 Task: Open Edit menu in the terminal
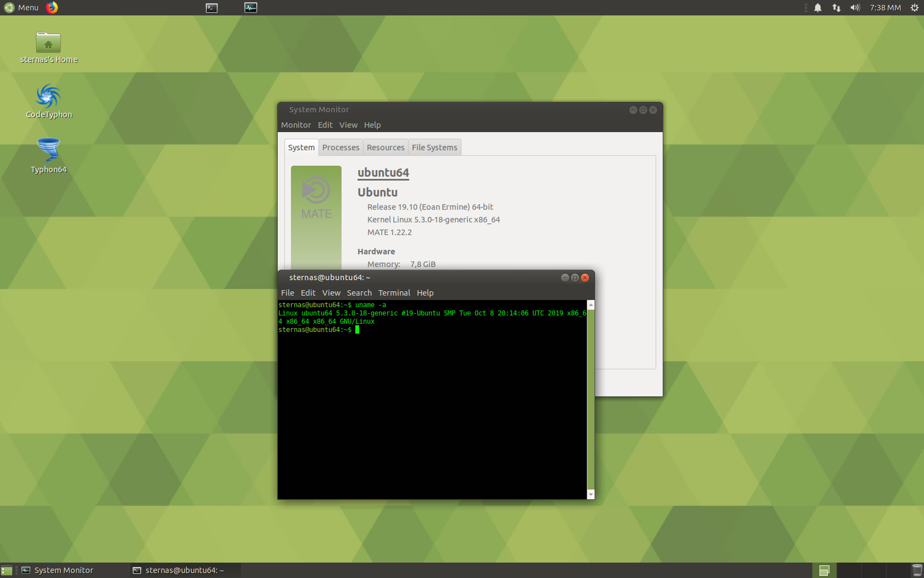click(308, 293)
